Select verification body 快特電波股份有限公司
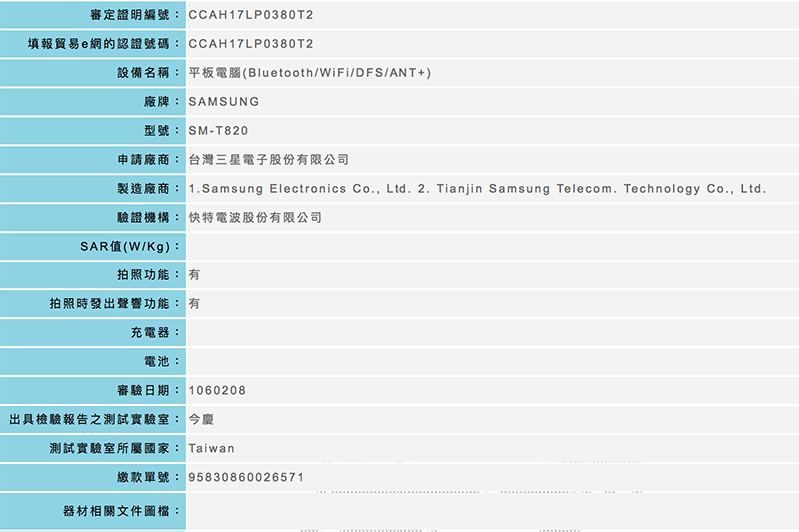799x532 pixels. 255,218
